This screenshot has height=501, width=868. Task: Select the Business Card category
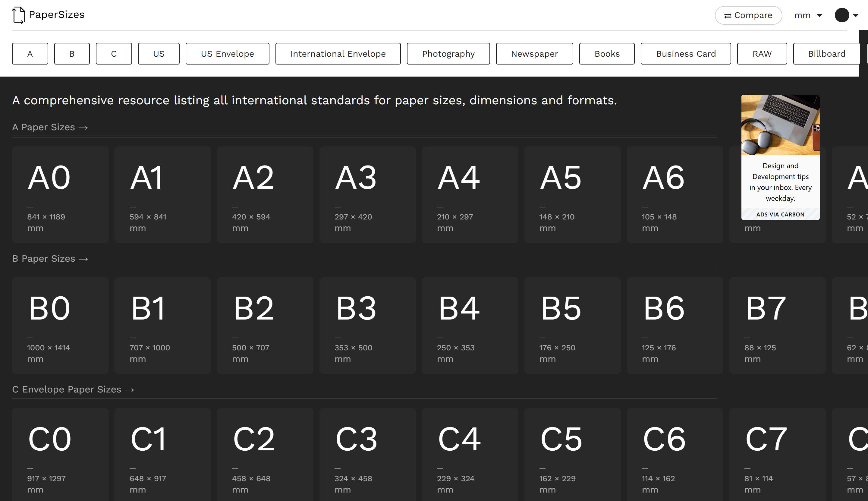(x=686, y=54)
